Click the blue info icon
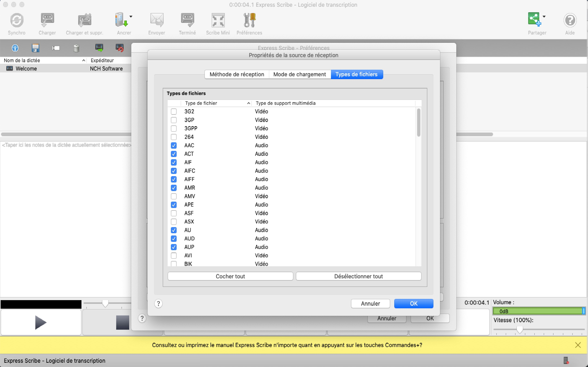588x367 pixels. pos(15,48)
